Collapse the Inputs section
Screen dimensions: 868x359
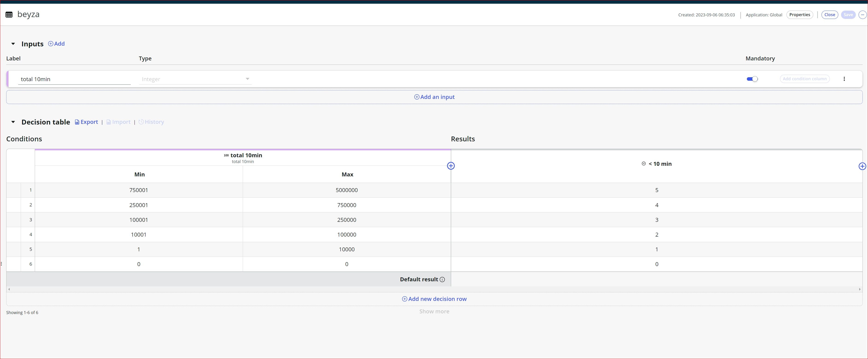13,44
